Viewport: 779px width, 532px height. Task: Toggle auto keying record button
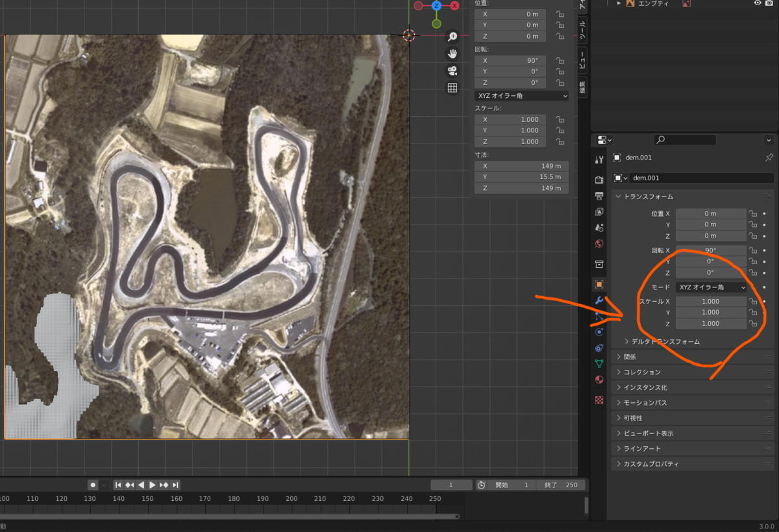click(93, 485)
